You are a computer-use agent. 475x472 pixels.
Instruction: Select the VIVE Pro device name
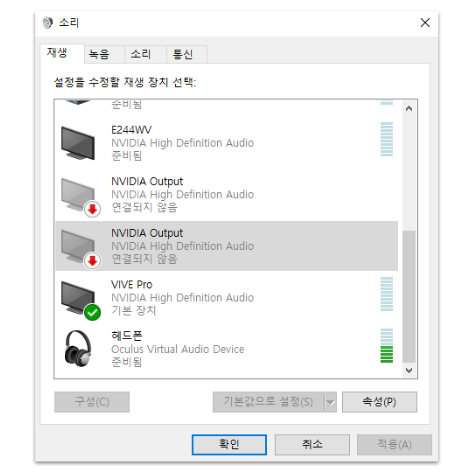coord(132,284)
